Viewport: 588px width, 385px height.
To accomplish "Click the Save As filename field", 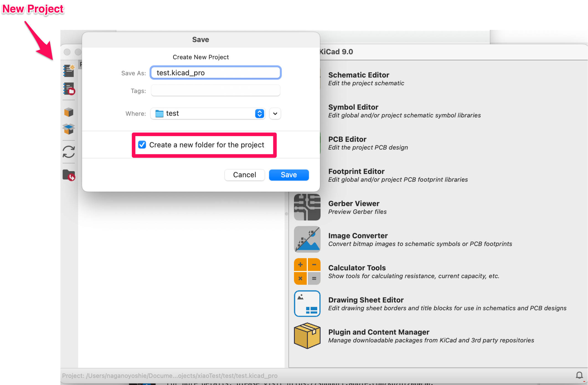I will (215, 73).
